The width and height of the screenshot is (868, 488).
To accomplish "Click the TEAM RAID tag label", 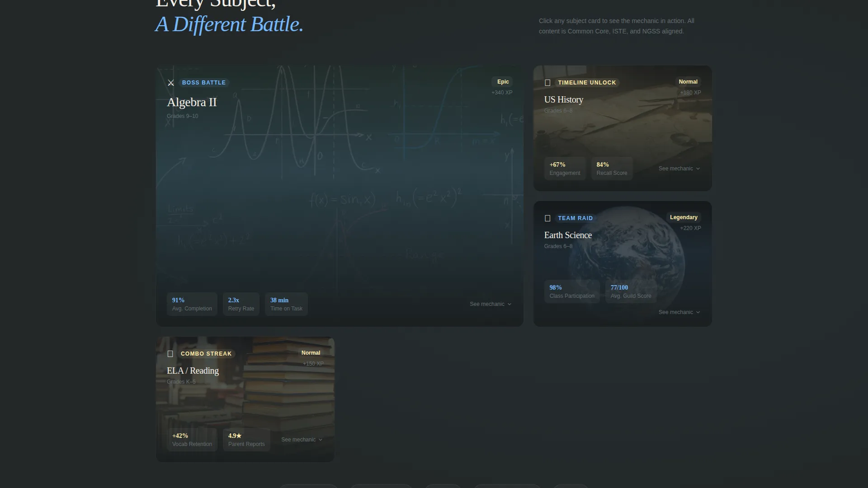I will tap(575, 218).
